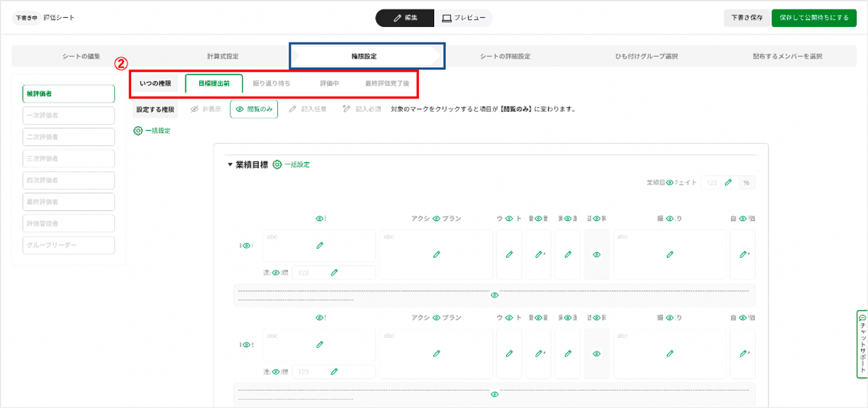The height and width of the screenshot is (408, 868).
Task: Click pencil icon in first アクションプラン cell
Action: pos(436,254)
